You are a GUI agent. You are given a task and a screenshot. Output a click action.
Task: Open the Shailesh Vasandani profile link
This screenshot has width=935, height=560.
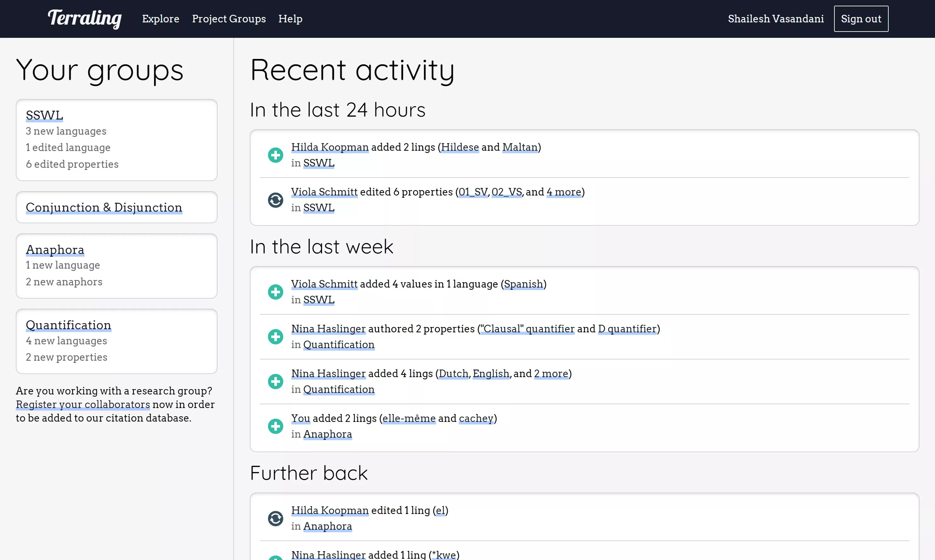click(776, 19)
